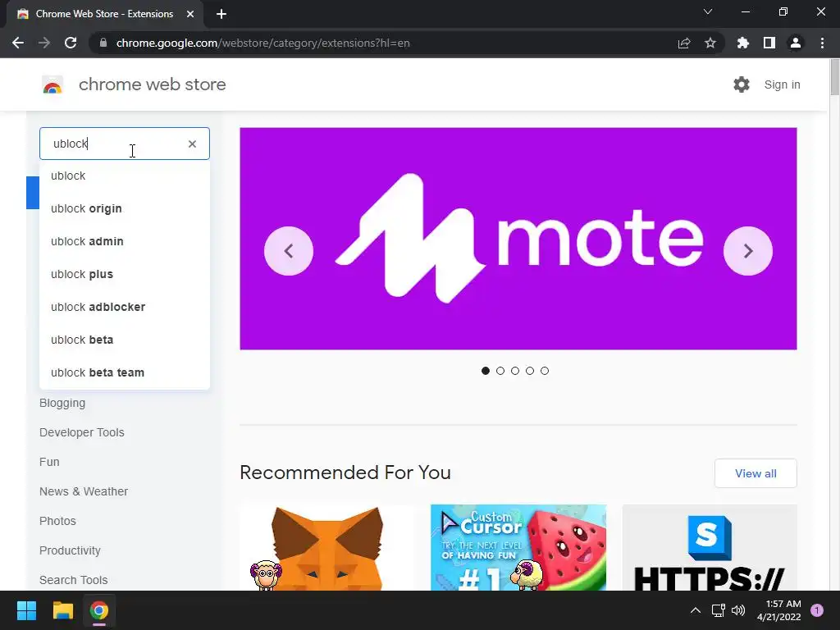Select the first carousel dot
Screen dimensions: 840x630
pyautogui.click(x=486, y=371)
